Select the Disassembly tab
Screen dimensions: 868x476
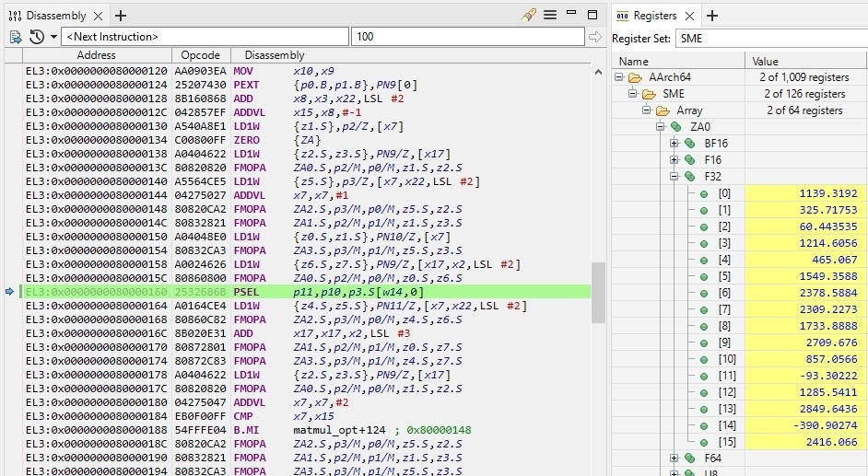[53, 16]
